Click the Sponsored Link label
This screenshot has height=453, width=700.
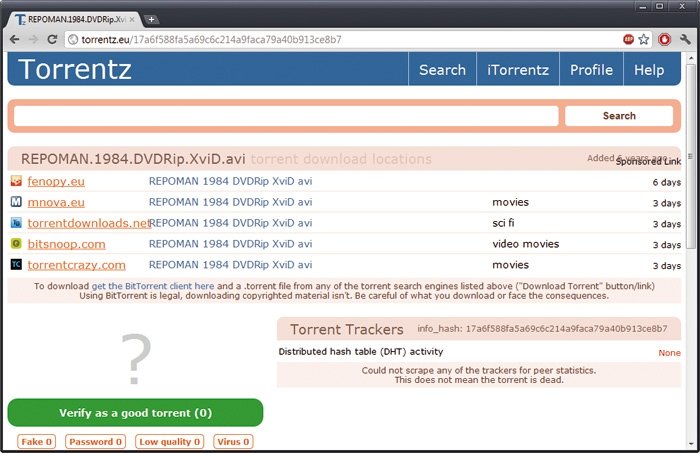coord(648,162)
